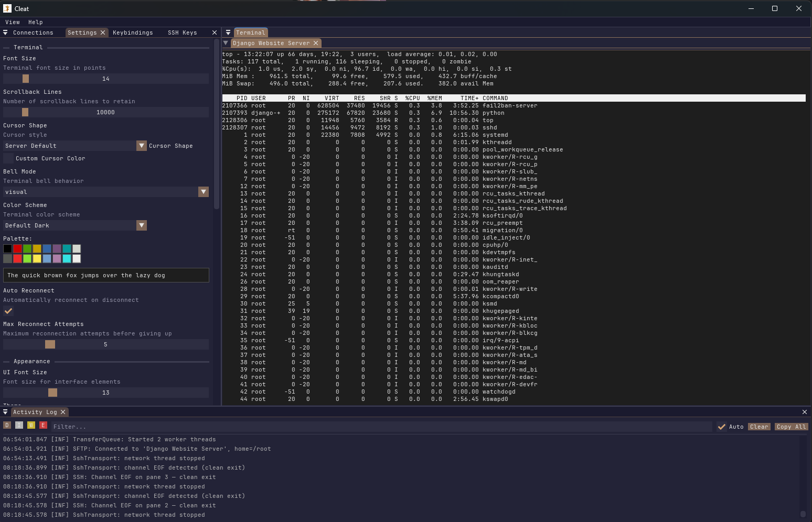Close the left side panel
Image resolution: width=812 pixels, height=522 pixels.
[215, 32]
